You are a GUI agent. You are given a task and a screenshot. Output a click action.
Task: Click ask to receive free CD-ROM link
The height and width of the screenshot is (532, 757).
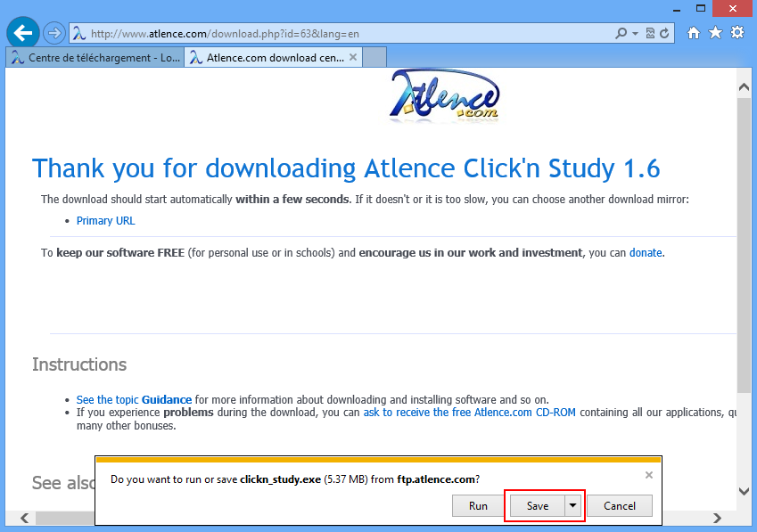[x=469, y=413]
